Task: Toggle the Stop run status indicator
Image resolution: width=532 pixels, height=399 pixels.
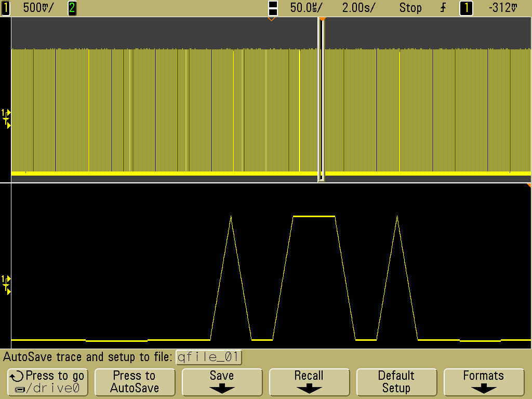Action: click(x=410, y=8)
